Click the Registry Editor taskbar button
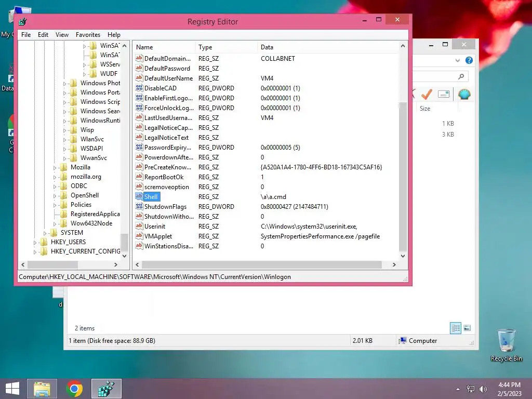Image resolution: width=532 pixels, height=399 pixels. [106, 389]
